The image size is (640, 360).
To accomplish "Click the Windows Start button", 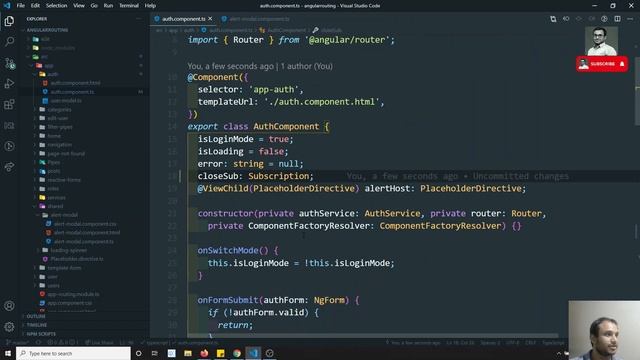I will point(8,353).
